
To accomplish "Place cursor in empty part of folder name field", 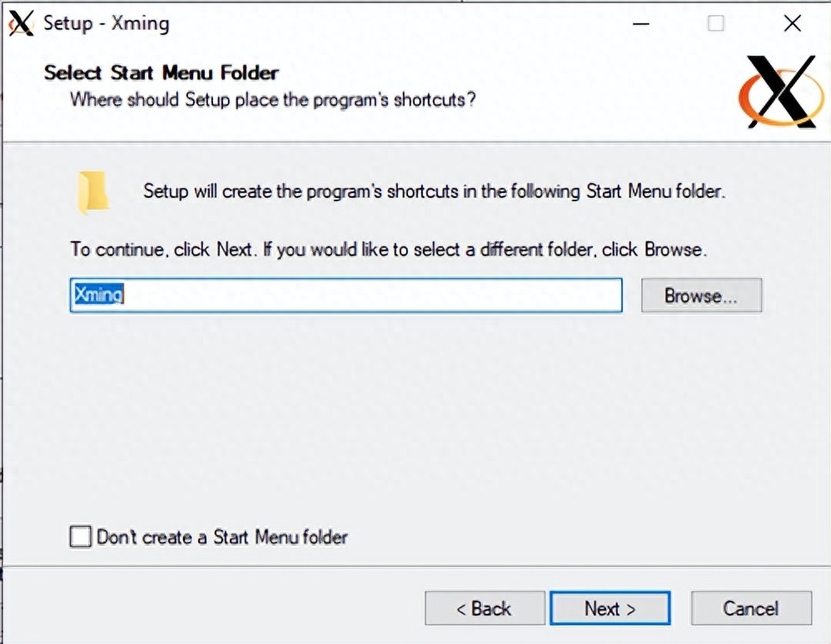I will coord(371,295).
